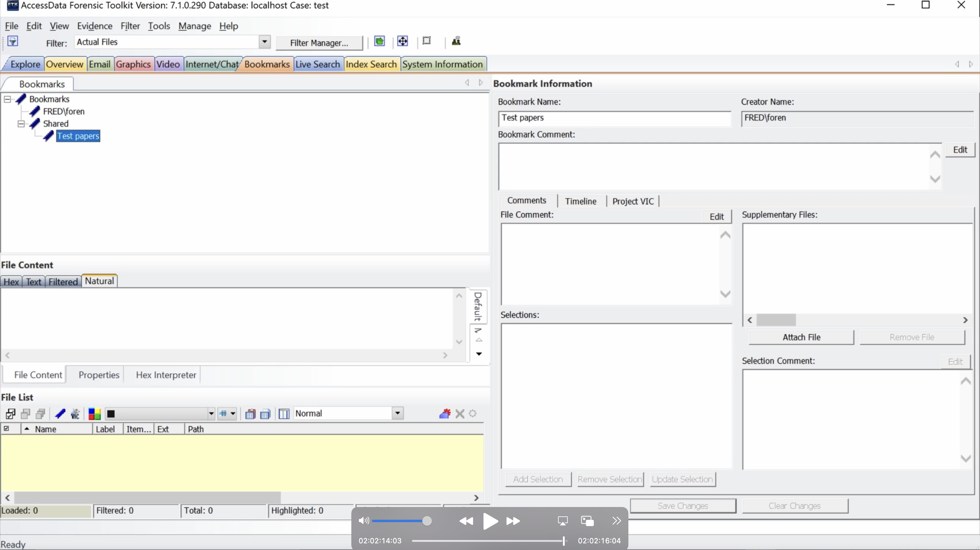980x550 pixels.
Task: Open the File menu
Action: (x=12, y=26)
